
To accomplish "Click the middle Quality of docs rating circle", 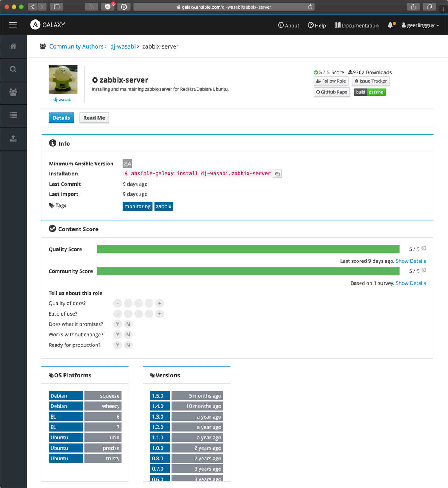I will coord(139,303).
